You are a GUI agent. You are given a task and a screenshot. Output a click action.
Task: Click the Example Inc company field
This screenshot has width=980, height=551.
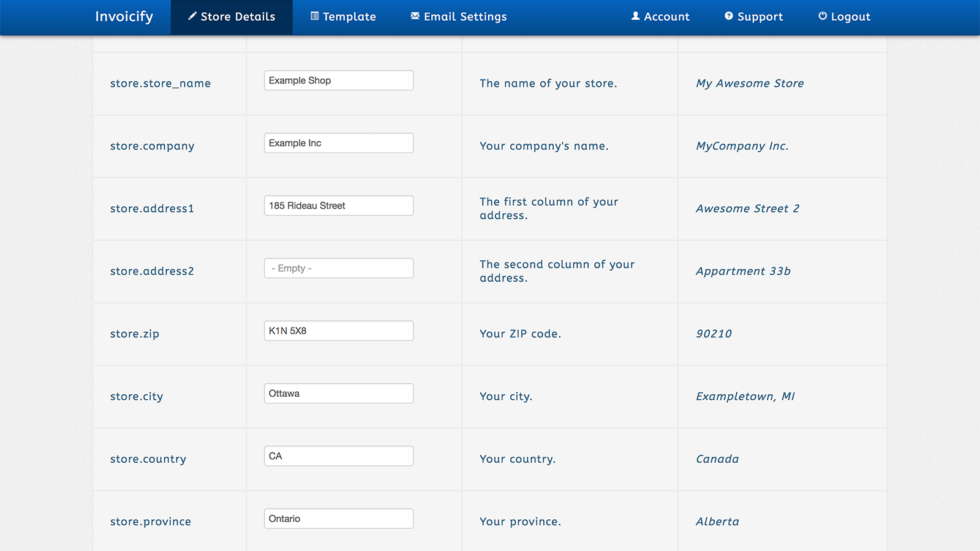[x=338, y=143]
